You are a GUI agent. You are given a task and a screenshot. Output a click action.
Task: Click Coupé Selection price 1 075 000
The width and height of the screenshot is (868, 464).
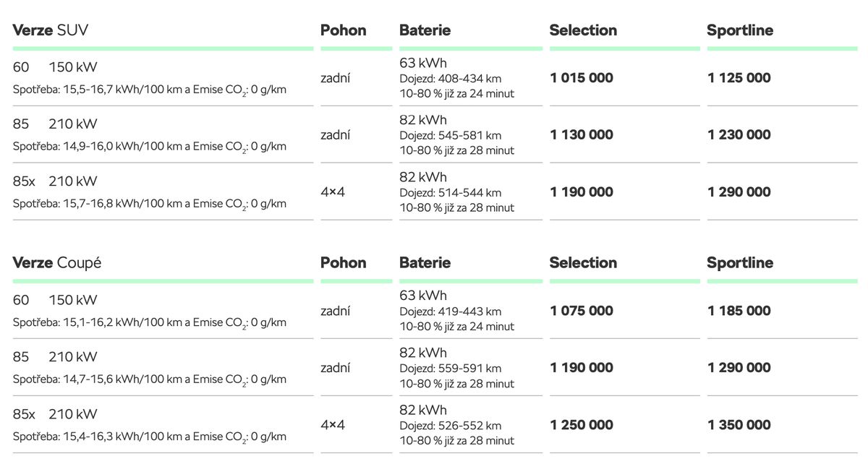point(582,311)
